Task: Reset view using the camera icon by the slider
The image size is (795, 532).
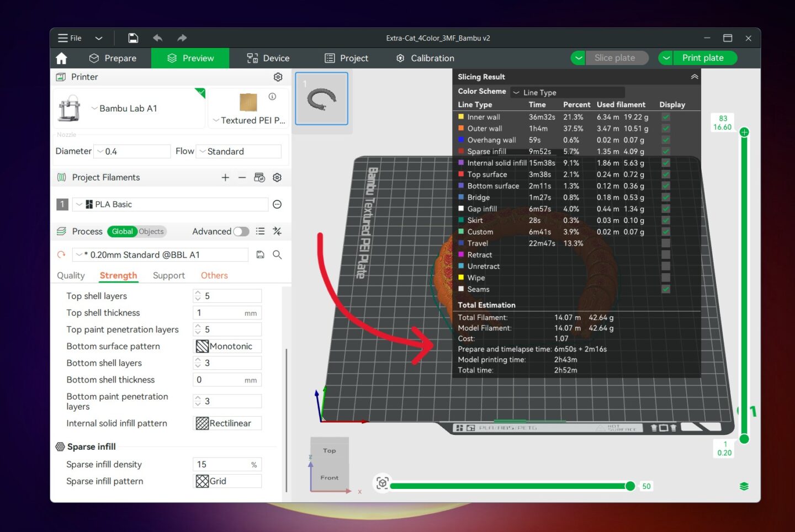Action: [382, 483]
